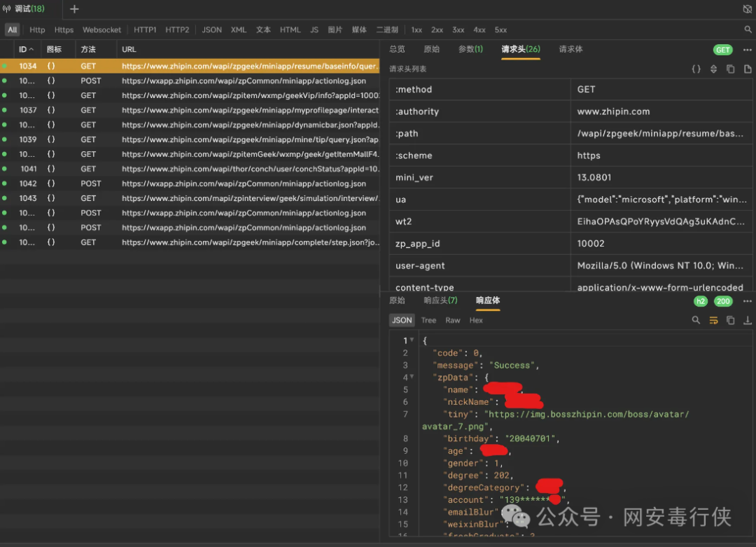Open request panel three-dot menu
The width and height of the screenshot is (756, 547).
tap(748, 50)
